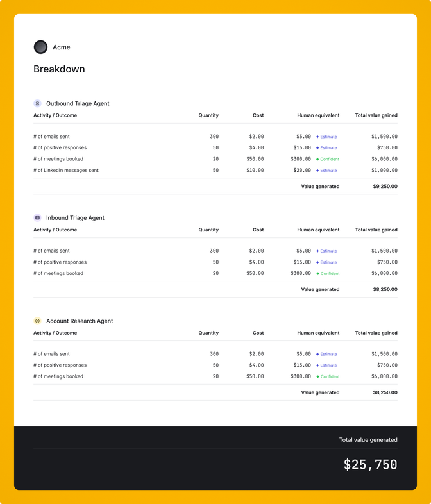Screen dimensions: 431x504
Task: Click Quantity column header in Inbound table
Action: [208, 230]
